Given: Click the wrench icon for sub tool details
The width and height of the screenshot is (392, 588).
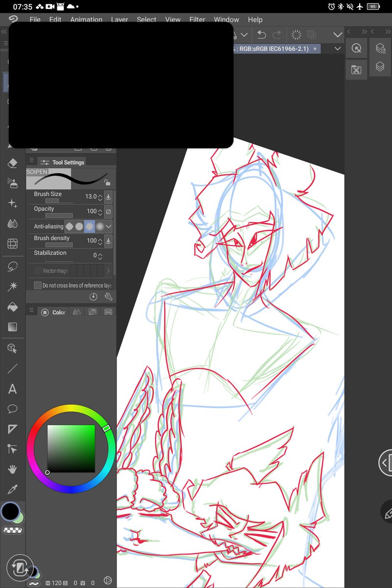Looking at the screenshot, I should pyautogui.click(x=109, y=297).
